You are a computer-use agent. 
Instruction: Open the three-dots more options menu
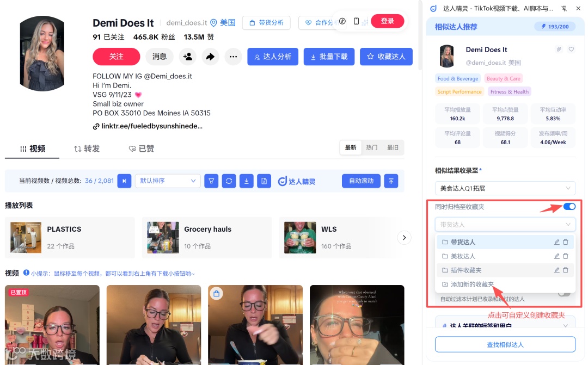tap(233, 57)
